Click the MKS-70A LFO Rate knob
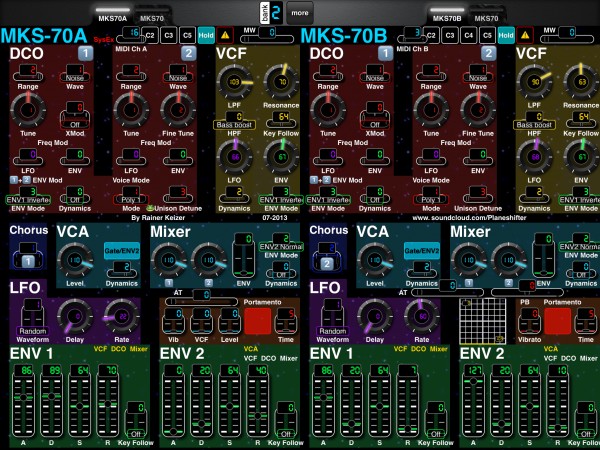Screen dimensions: 600x450 (122, 316)
